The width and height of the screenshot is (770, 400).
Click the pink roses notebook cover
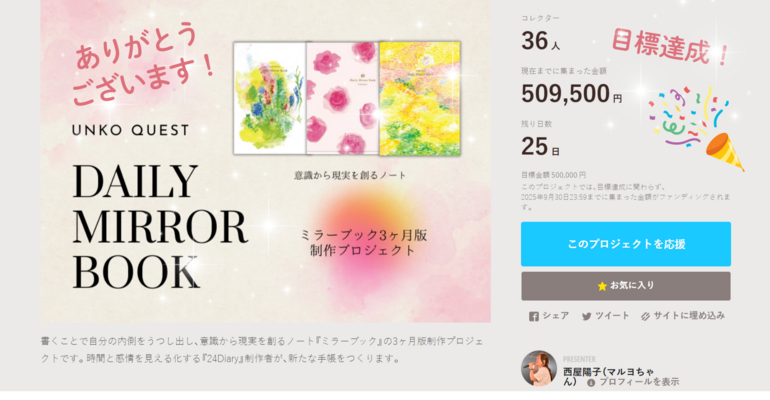click(343, 98)
